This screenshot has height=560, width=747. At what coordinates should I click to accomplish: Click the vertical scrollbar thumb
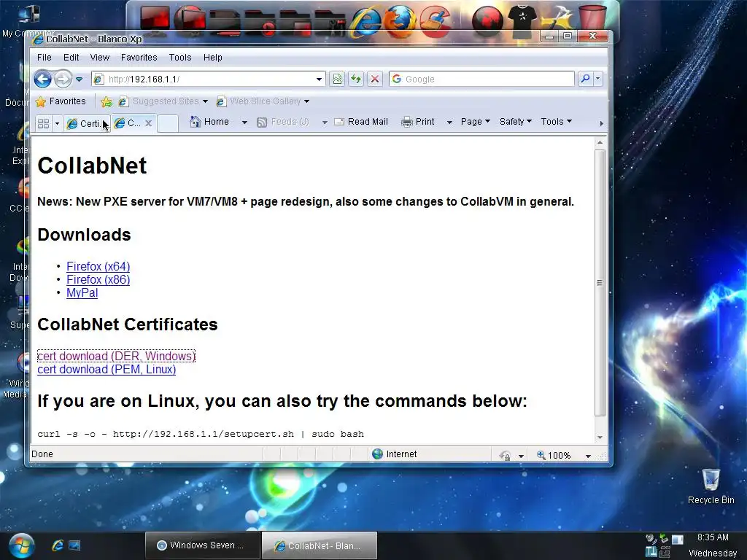pos(600,283)
